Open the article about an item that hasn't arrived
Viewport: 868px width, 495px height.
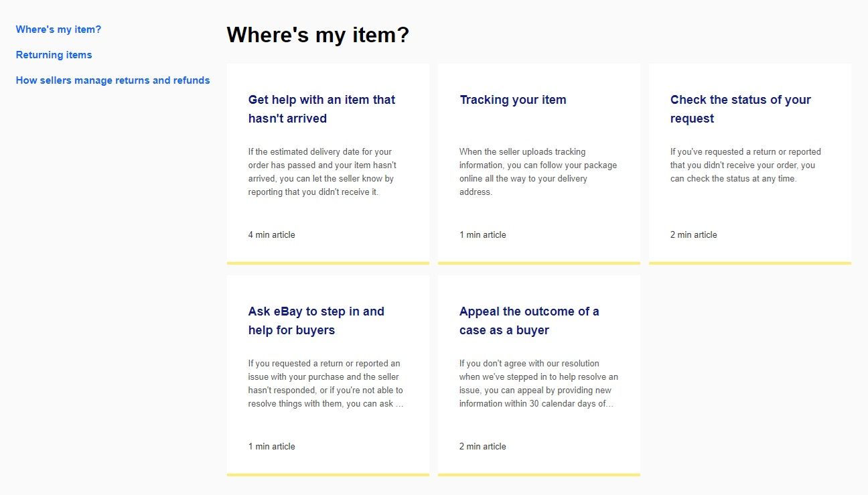coord(322,109)
